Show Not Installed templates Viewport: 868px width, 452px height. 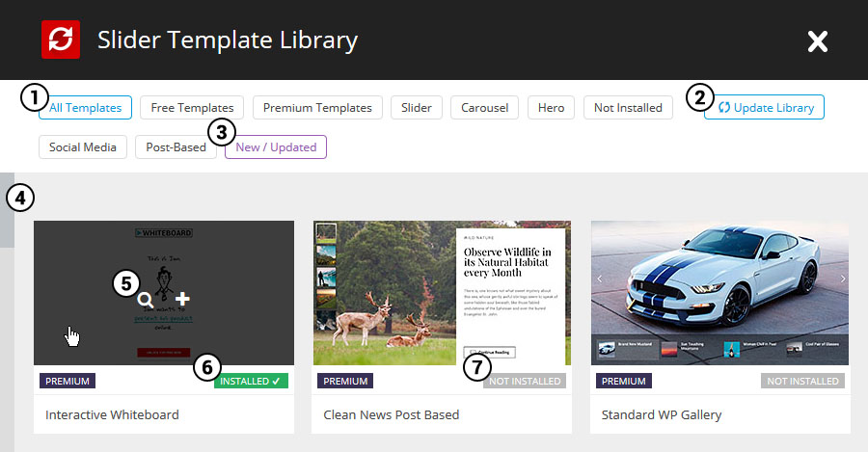[x=628, y=108]
